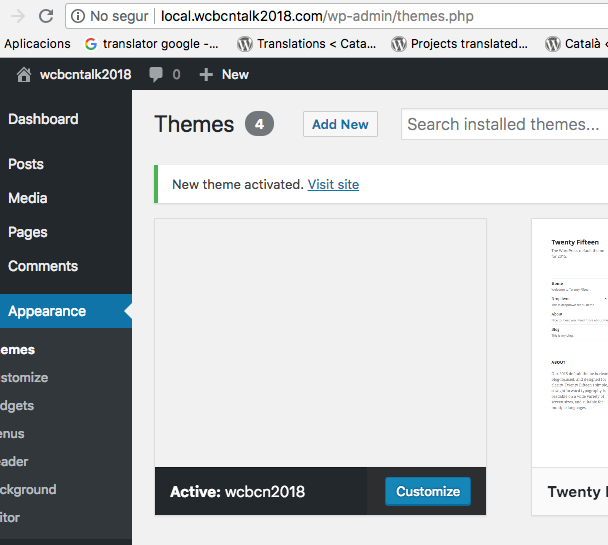Open wcbcntalk2018 site name in admin bar
Screen dimensions: 608x545
[x=85, y=74]
